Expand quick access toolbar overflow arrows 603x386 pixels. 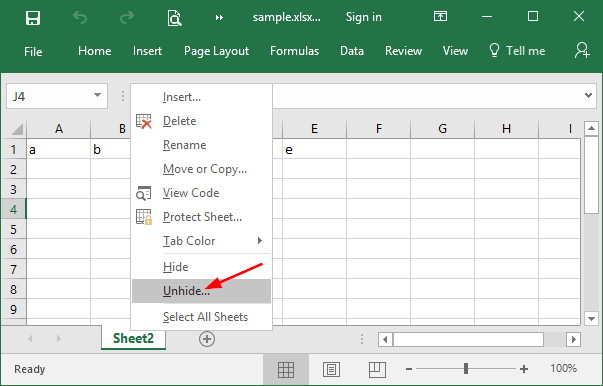point(219,18)
